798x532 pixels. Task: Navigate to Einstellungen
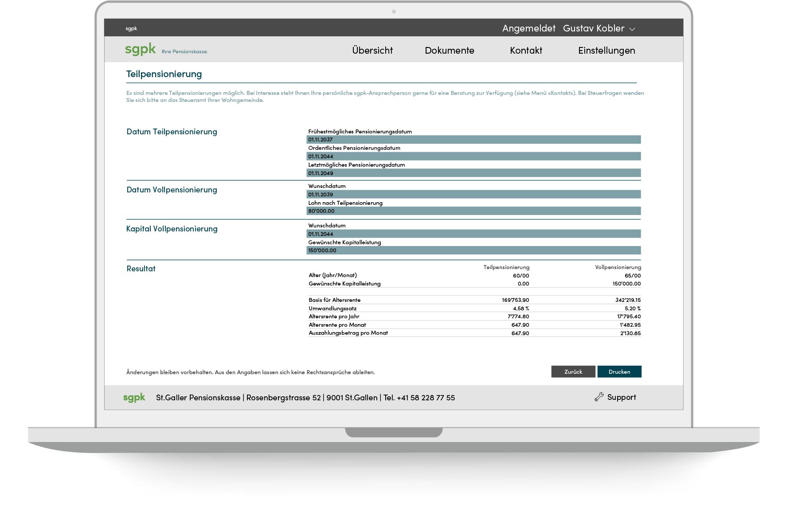tap(606, 51)
